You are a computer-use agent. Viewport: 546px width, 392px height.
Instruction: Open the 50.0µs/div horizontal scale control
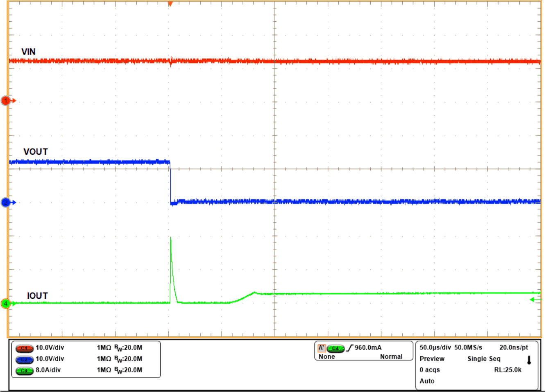pyautogui.click(x=434, y=347)
